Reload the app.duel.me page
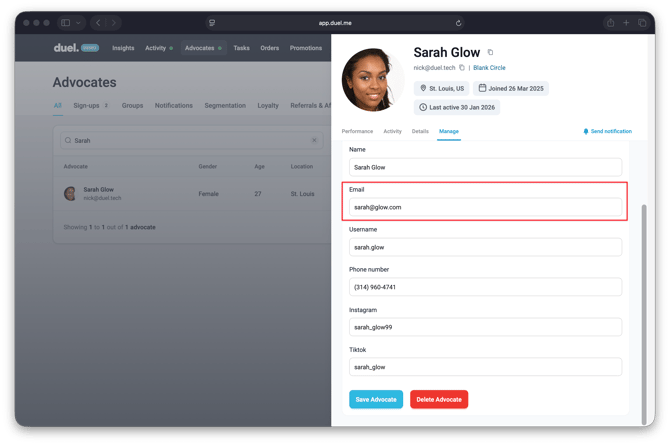Image resolution: width=670 pixels, height=445 pixels. 459,23
